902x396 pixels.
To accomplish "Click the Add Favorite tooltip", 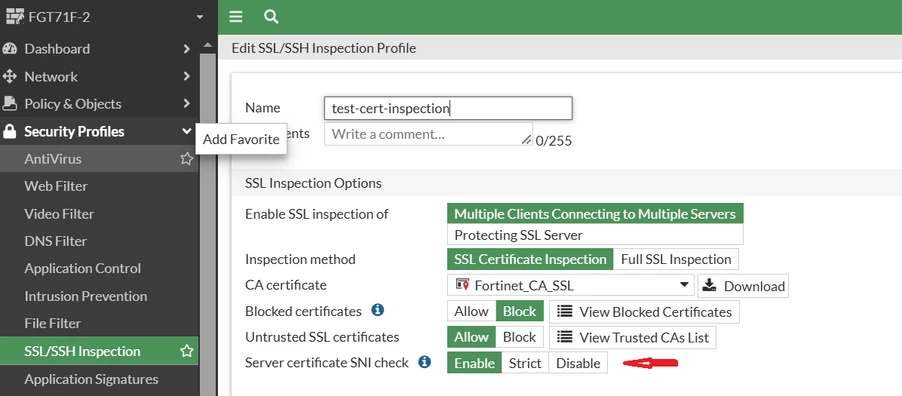I will (241, 139).
